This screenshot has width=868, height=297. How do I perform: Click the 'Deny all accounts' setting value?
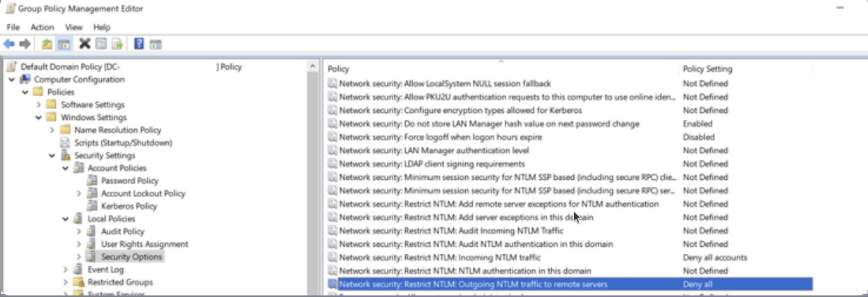[715, 258]
